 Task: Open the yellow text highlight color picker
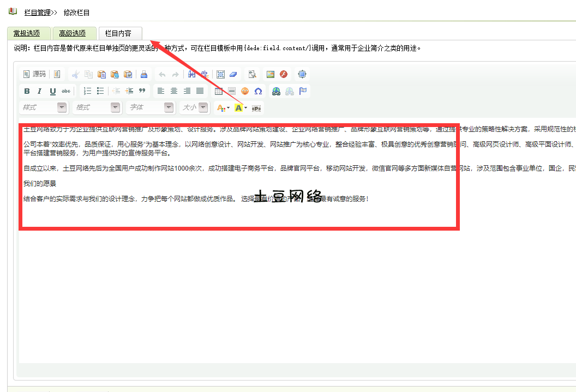coord(240,107)
